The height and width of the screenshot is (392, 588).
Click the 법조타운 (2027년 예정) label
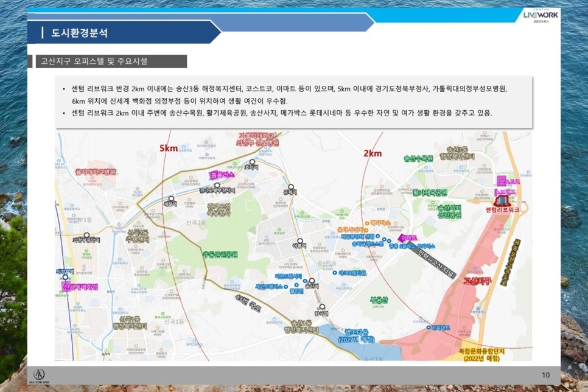tap(356, 336)
